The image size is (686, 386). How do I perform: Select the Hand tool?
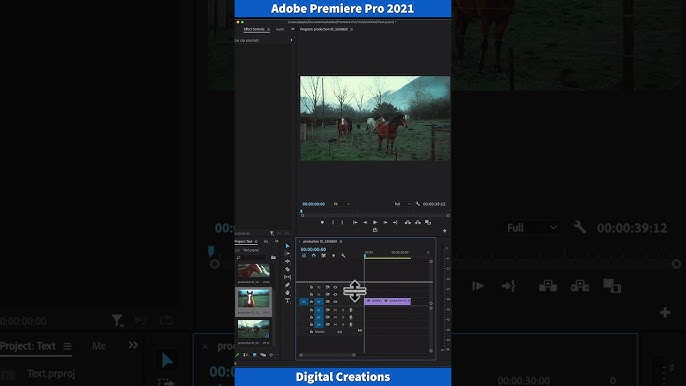(x=287, y=293)
